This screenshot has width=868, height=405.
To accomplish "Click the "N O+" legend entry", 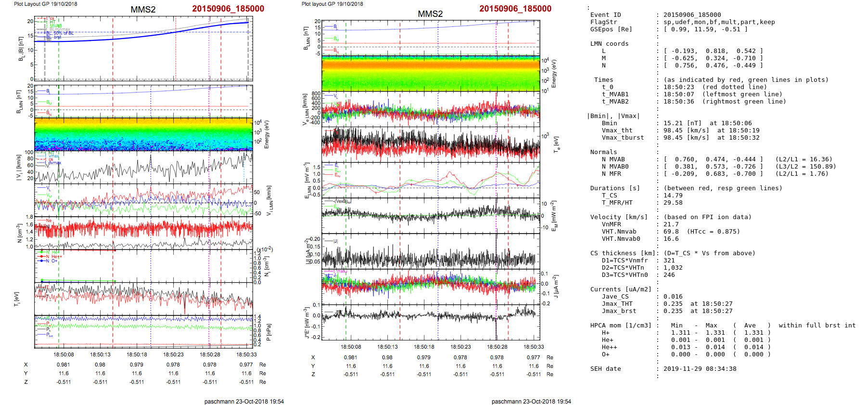I will coord(49,261).
